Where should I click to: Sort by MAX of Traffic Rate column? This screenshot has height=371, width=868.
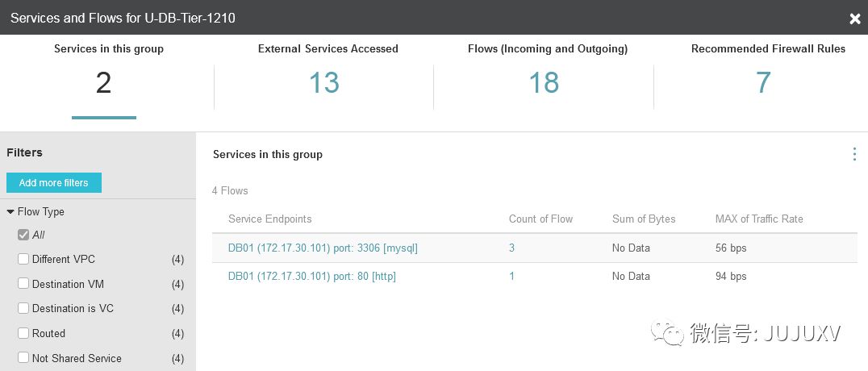[x=758, y=219]
